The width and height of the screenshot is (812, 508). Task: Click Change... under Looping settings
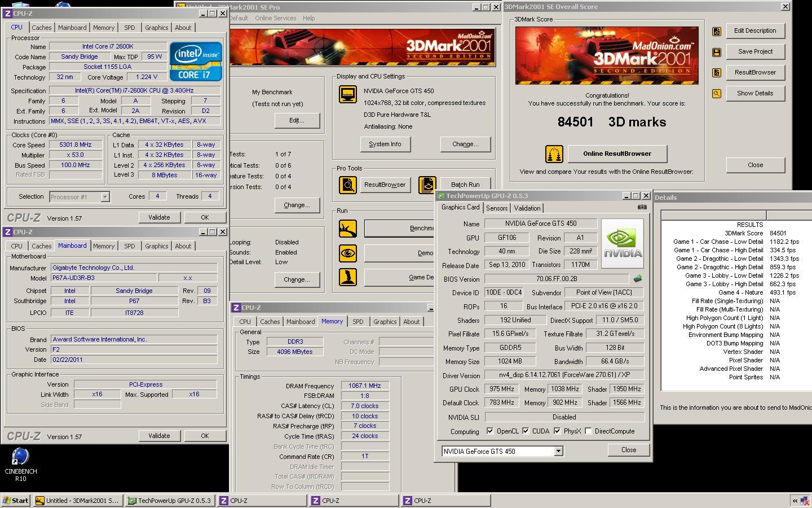tap(297, 280)
